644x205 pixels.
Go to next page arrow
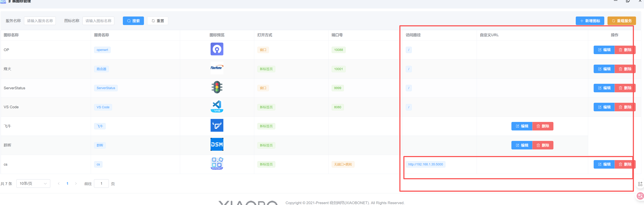coord(76,184)
